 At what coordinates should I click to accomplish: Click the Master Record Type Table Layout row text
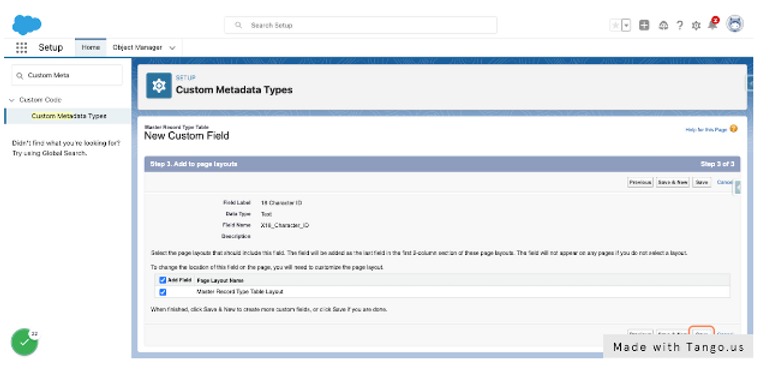click(x=240, y=292)
